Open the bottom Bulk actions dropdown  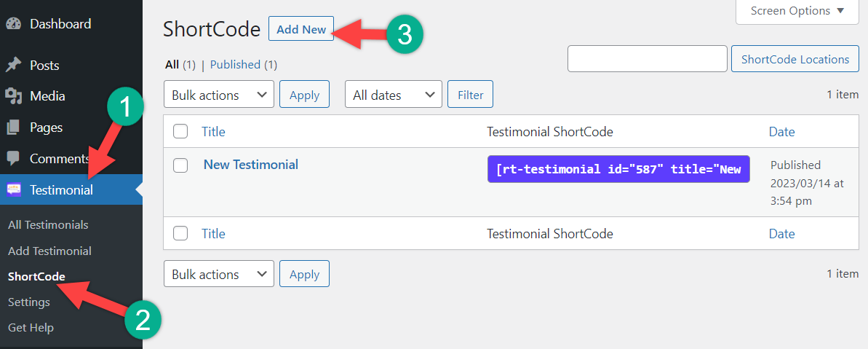pyautogui.click(x=219, y=275)
